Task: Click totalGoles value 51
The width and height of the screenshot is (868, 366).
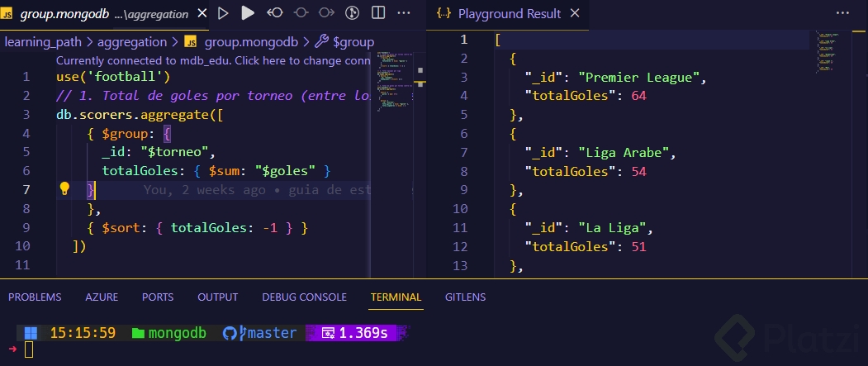Action: click(639, 246)
